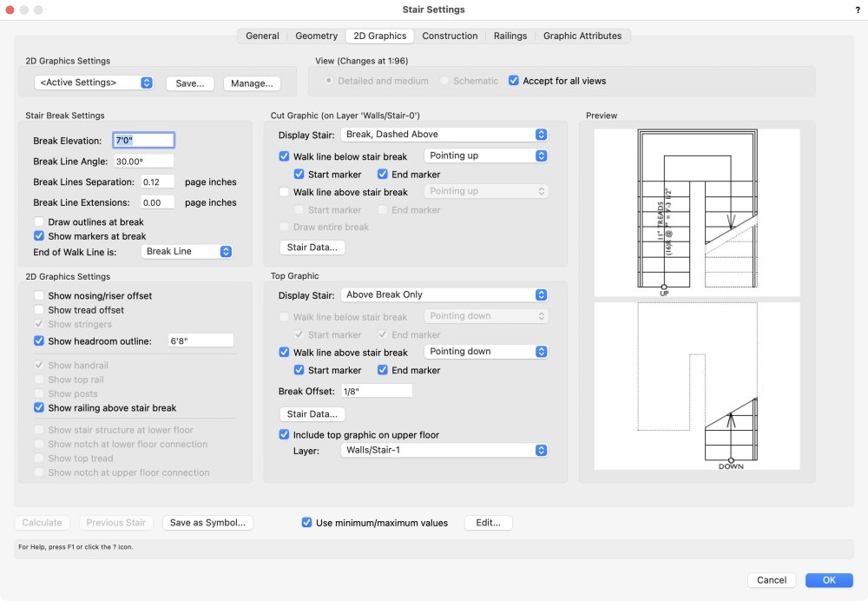The height and width of the screenshot is (601, 868).
Task: Enable Draw outlines at break
Action: [39, 221]
